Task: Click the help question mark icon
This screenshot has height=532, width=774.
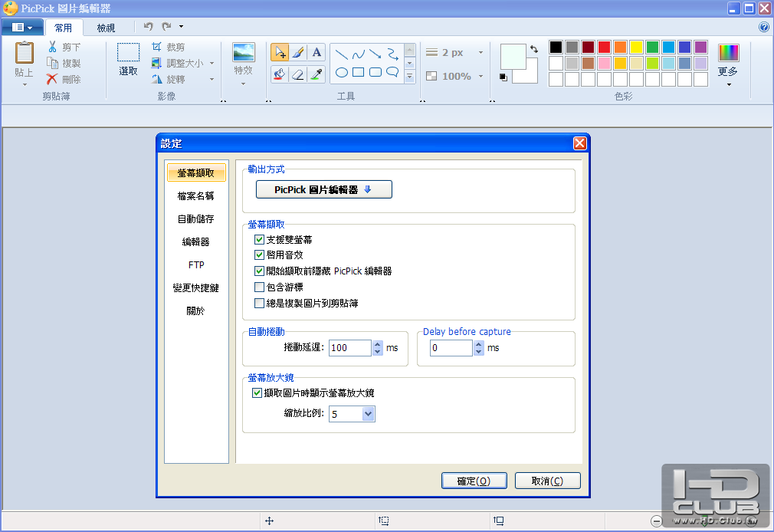Action: point(763,27)
